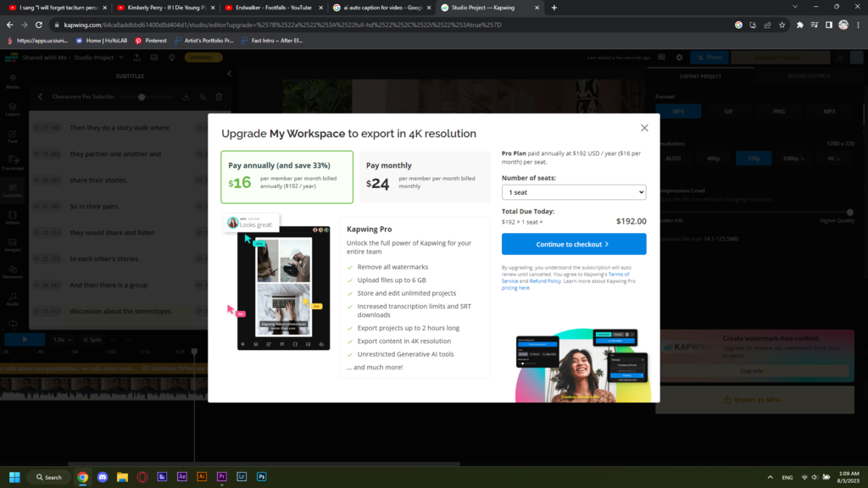Select MP4 export format
The width and height of the screenshot is (868, 488).
click(678, 112)
